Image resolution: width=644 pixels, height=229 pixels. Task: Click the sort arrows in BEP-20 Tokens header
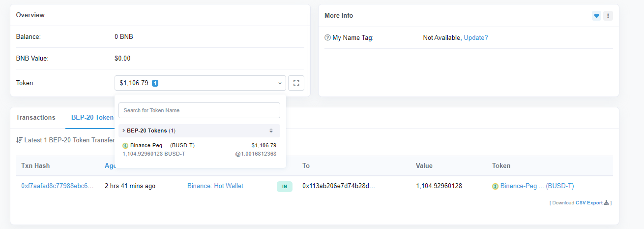[x=271, y=131]
